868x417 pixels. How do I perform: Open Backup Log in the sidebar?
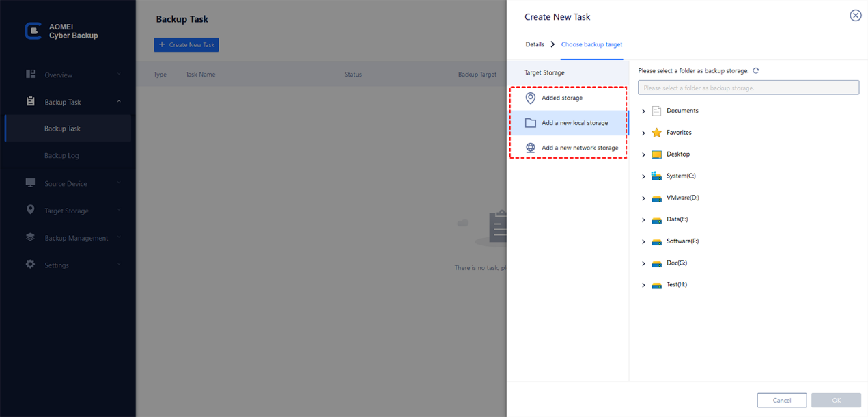coord(61,156)
